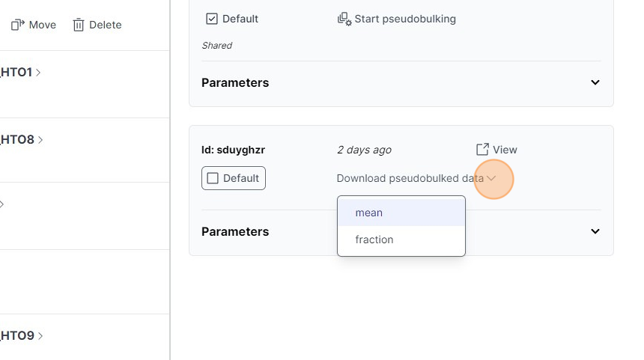
Task: Click the Delete trash can icon
Action: click(x=79, y=25)
